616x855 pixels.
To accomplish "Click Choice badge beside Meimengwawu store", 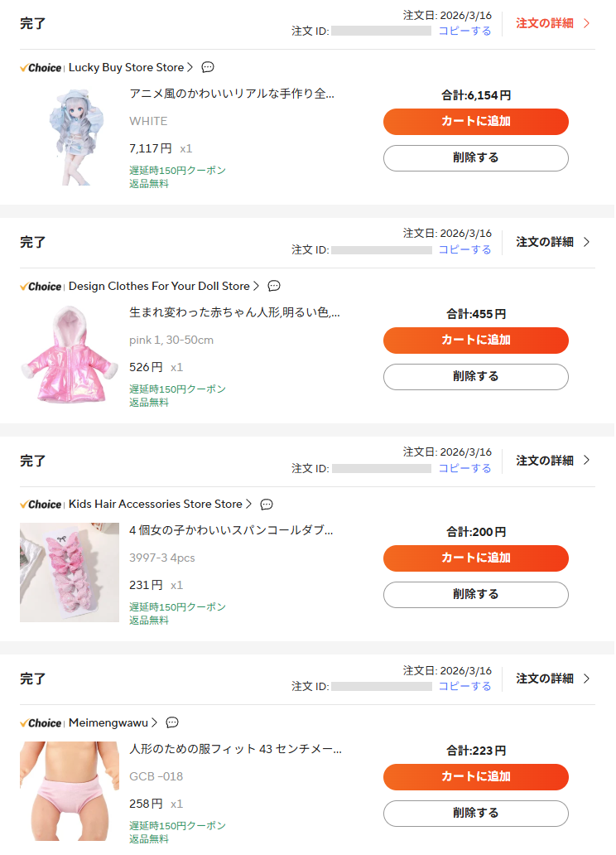I will click(x=41, y=723).
